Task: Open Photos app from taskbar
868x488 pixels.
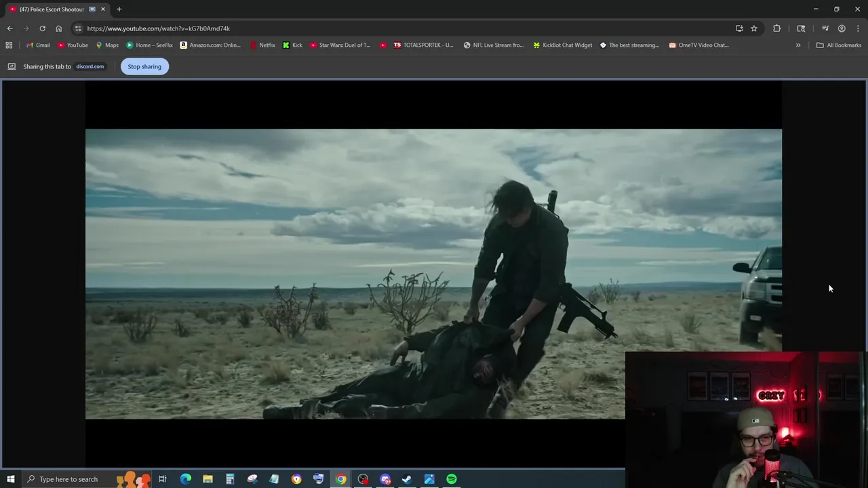Action: [x=429, y=479]
